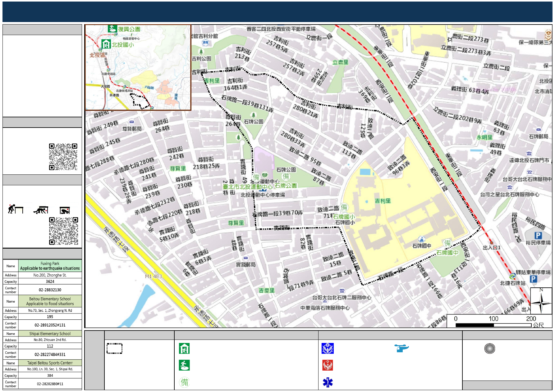The height and width of the screenshot is (392, 555).
Task: Select address 'No.200, Zhonghe St.'
Action: [x=50, y=275]
